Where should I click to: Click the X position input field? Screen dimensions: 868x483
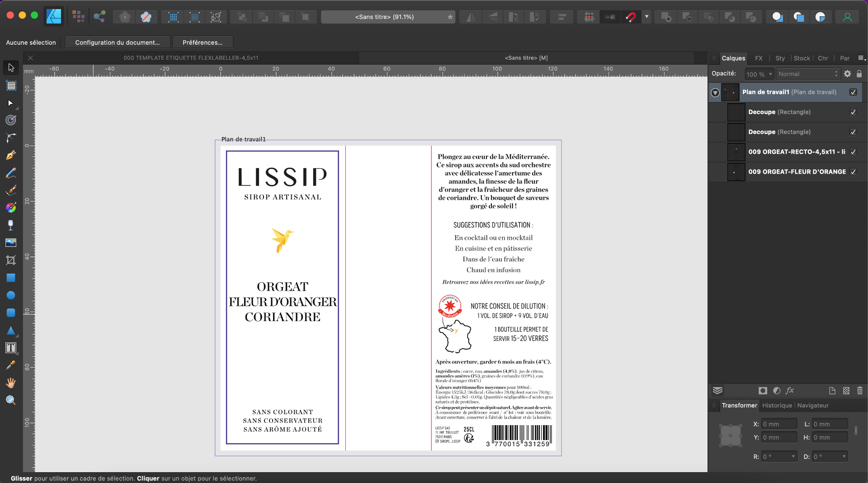779,424
